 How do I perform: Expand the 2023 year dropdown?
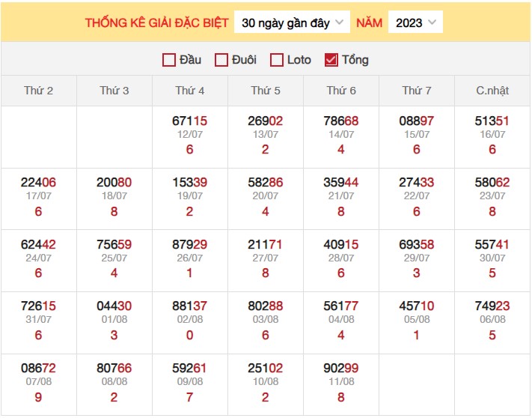[415, 22]
